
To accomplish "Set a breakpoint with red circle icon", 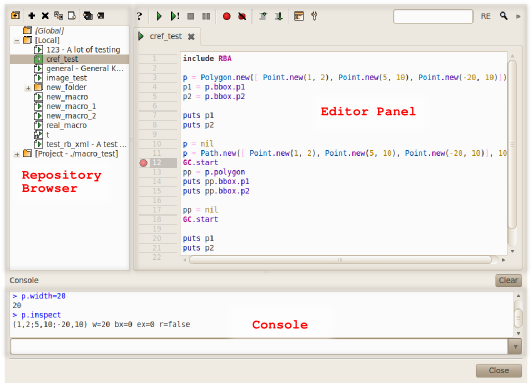I will point(227,16).
